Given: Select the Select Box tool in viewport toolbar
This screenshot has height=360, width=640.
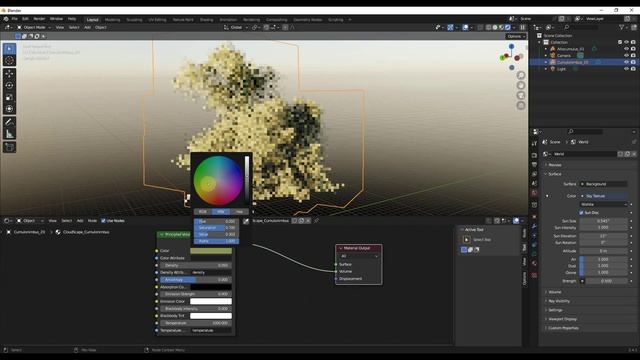Looking at the screenshot, I should coord(9,49).
